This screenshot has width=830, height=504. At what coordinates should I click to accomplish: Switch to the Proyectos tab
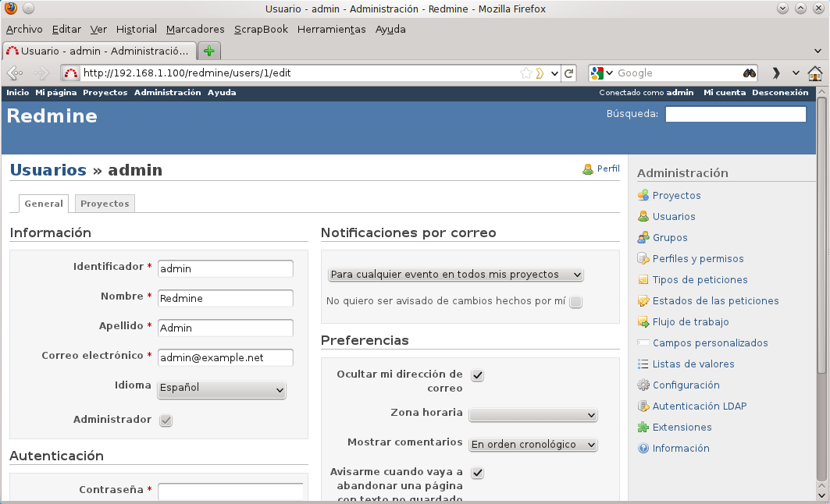(105, 204)
